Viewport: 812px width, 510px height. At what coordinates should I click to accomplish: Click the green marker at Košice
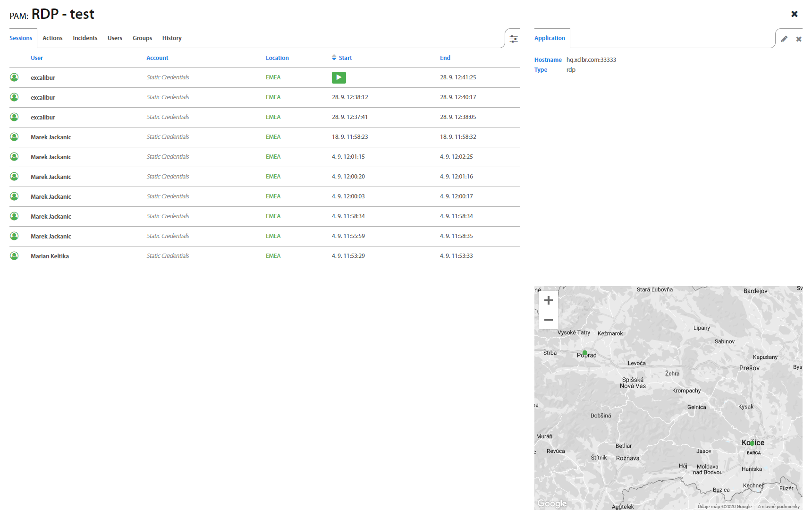point(752,443)
